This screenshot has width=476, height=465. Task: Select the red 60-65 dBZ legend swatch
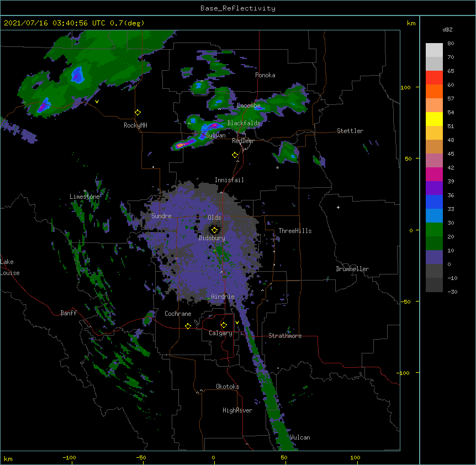[x=434, y=78]
